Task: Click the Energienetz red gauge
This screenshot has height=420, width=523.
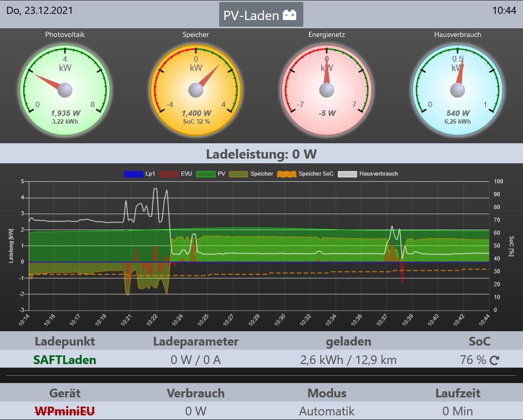Action: coord(326,90)
